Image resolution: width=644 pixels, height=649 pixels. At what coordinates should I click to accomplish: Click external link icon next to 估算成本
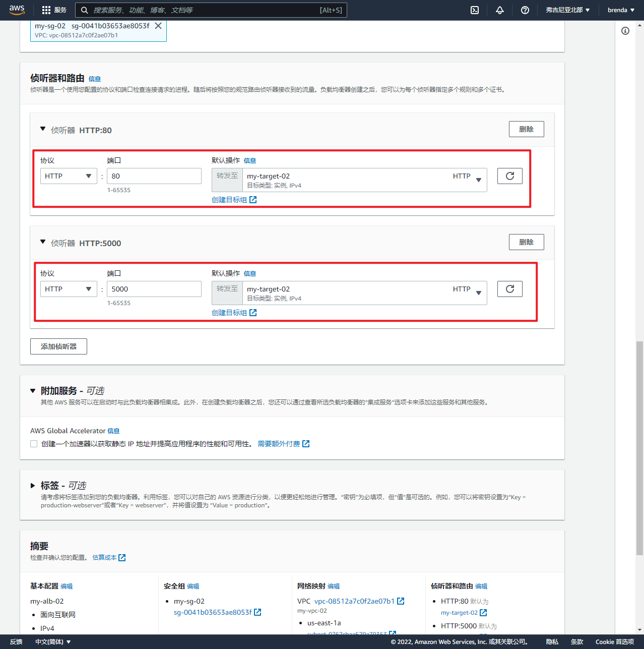(122, 558)
